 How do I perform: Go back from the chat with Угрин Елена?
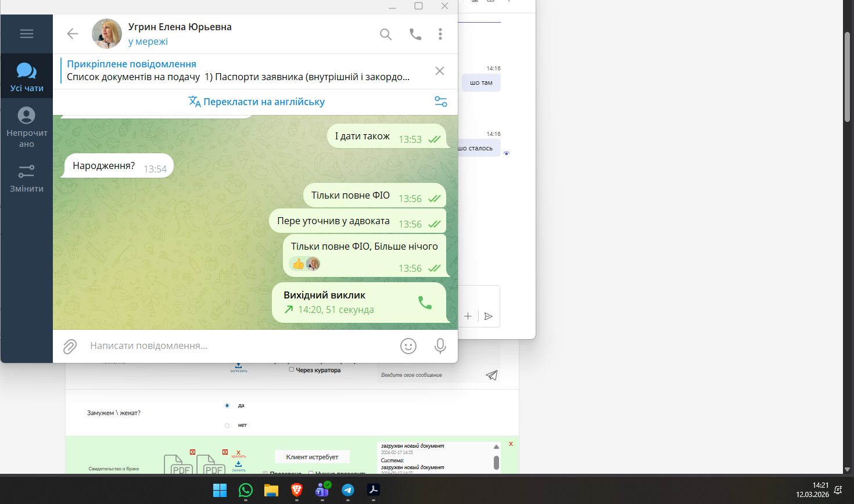[73, 34]
